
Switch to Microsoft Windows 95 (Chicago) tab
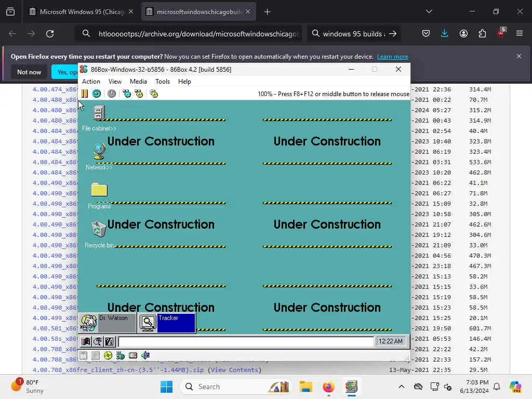point(81,12)
